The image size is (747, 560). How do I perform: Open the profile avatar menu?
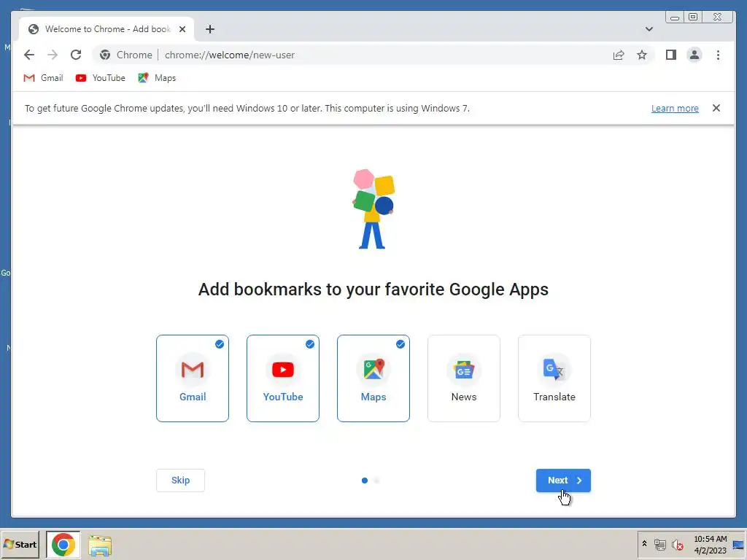694,55
